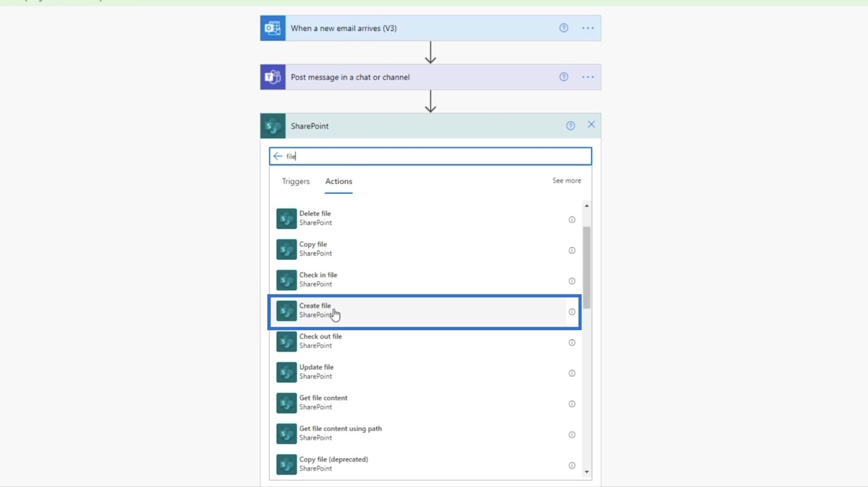
Task: Select the Copy file (deprecated) action
Action: 425,465
